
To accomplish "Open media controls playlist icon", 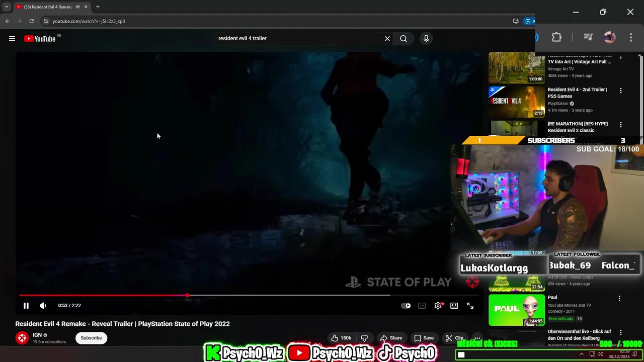I will coord(588,37).
